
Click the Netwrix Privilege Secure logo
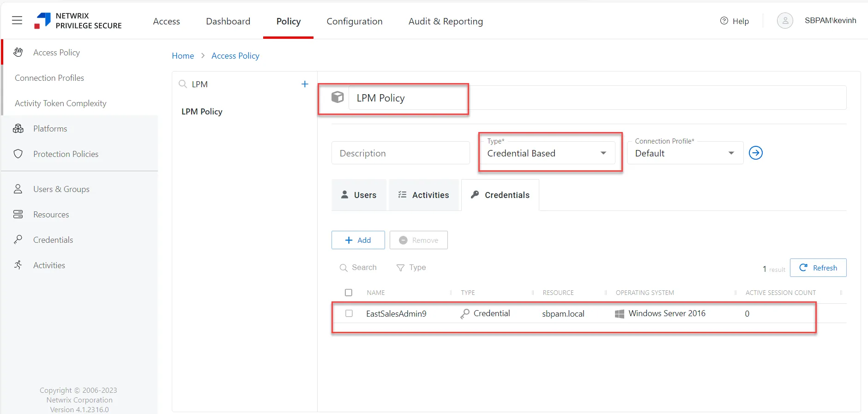click(78, 21)
